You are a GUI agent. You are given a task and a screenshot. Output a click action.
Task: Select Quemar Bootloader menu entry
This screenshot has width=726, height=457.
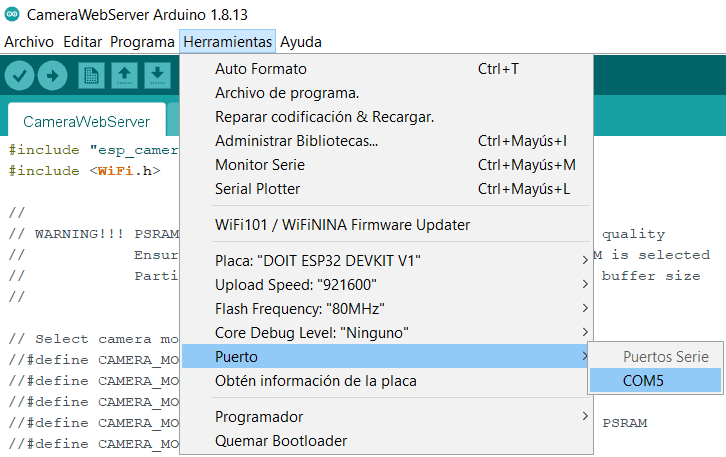(281, 441)
